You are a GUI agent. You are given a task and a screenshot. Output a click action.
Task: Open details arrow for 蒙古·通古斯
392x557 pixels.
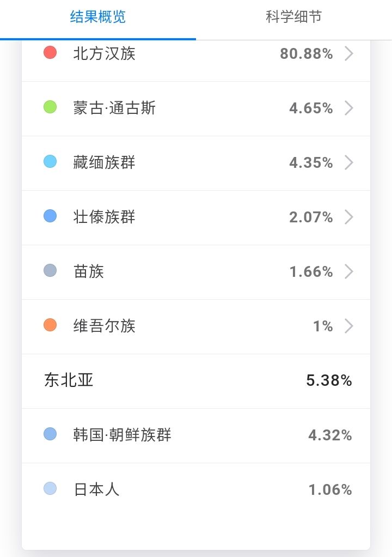349,108
